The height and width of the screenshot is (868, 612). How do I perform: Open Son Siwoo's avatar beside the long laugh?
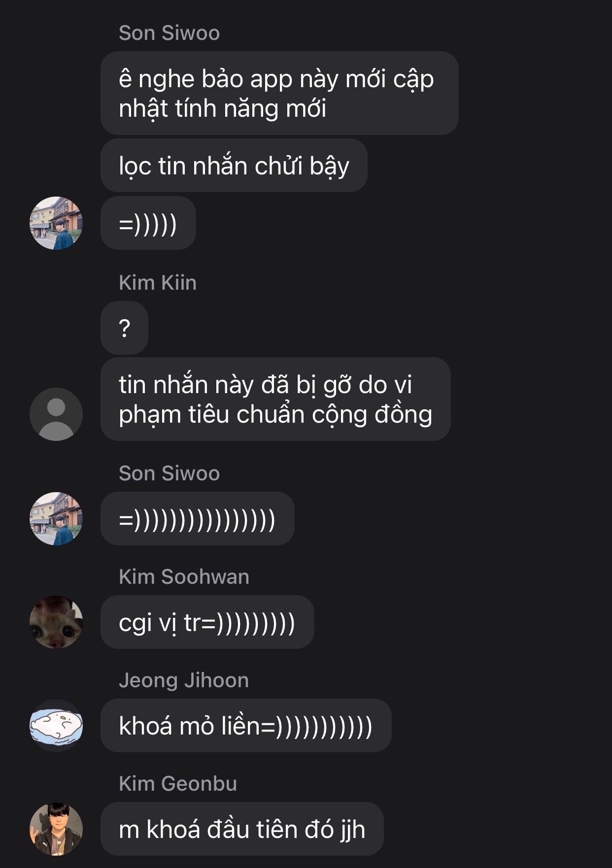(56, 519)
